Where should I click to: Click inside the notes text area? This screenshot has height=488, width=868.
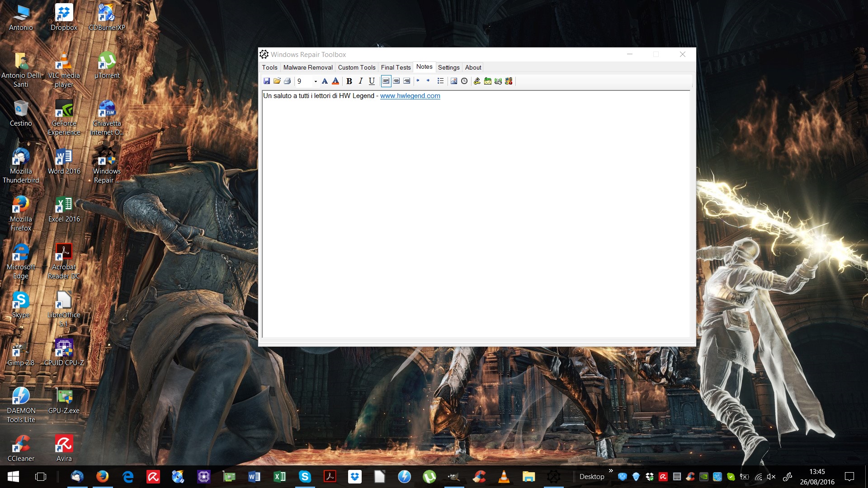click(x=476, y=214)
